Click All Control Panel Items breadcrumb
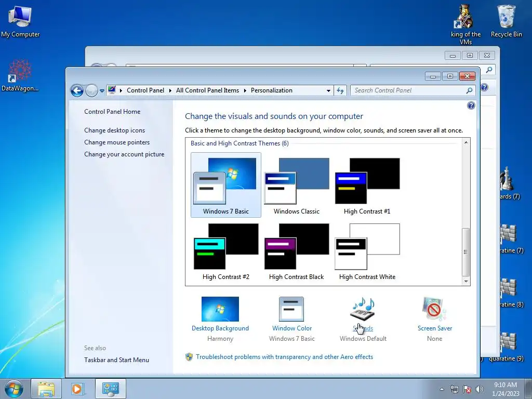The width and height of the screenshot is (532, 399). pyautogui.click(x=207, y=90)
